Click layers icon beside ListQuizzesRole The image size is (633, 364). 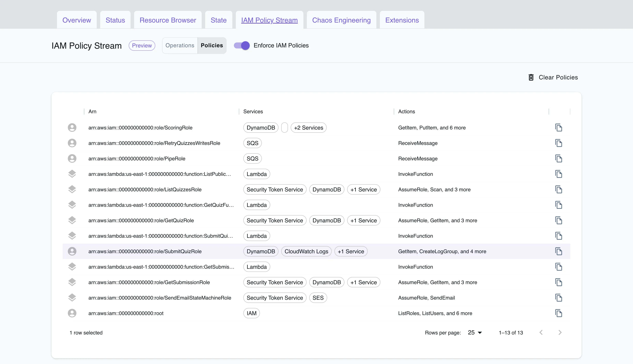[x=72, y=189]
